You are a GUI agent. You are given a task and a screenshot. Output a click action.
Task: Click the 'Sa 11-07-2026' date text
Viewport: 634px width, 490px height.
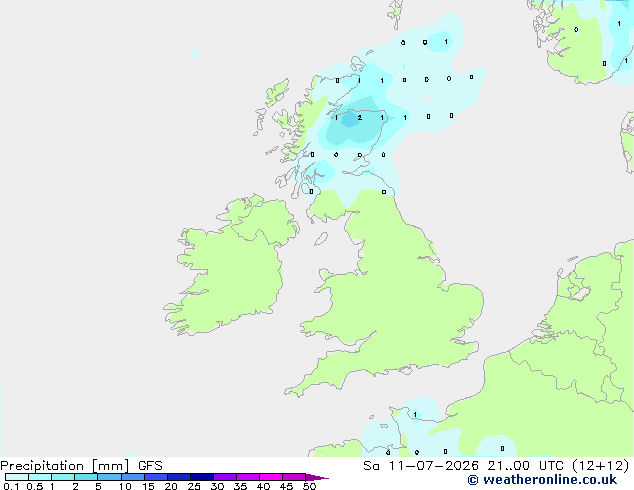(421, 466)
